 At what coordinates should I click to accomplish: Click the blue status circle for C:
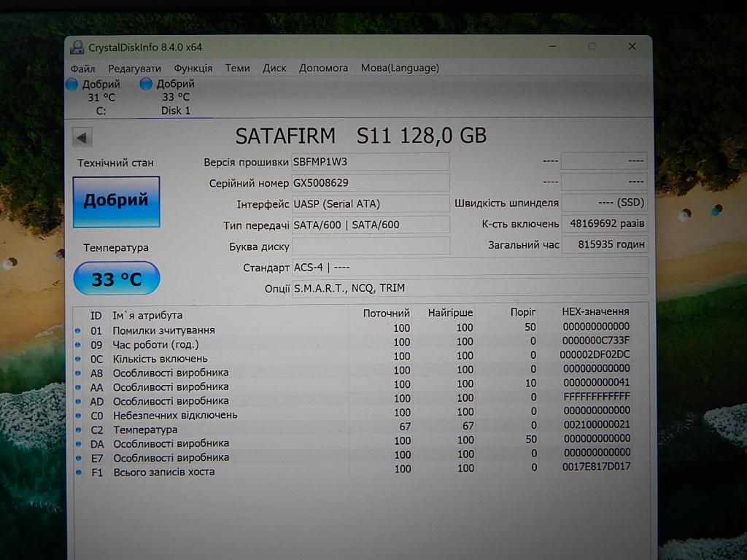[72, 85]
